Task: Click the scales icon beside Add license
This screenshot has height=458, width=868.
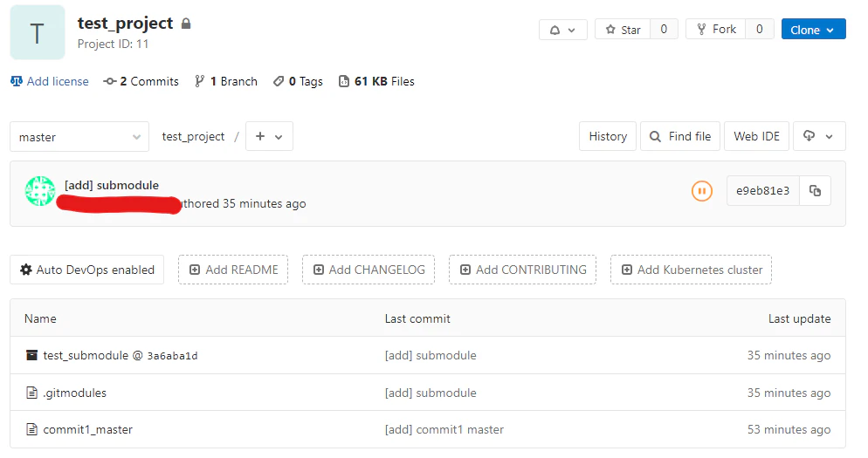Action: click(17, 81)
